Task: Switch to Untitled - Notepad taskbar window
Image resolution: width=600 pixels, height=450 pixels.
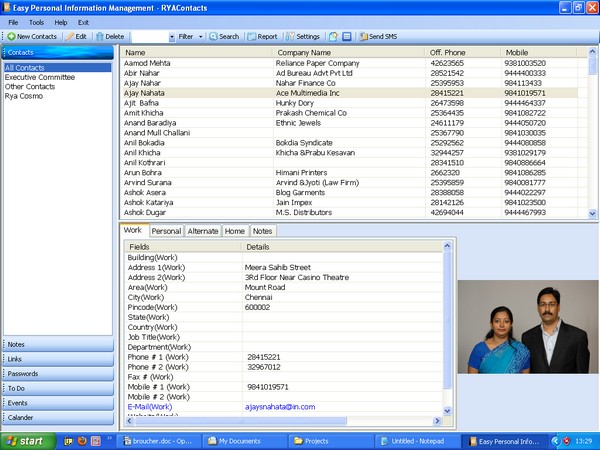Action: click(x=418, y=441)
